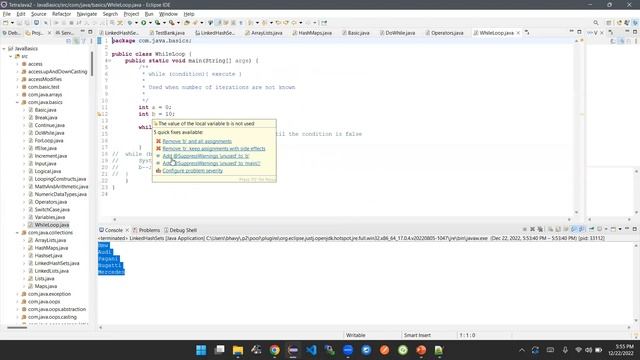
Task: Open the New dropdown arrow in toolbar
Action: (12, 23)
